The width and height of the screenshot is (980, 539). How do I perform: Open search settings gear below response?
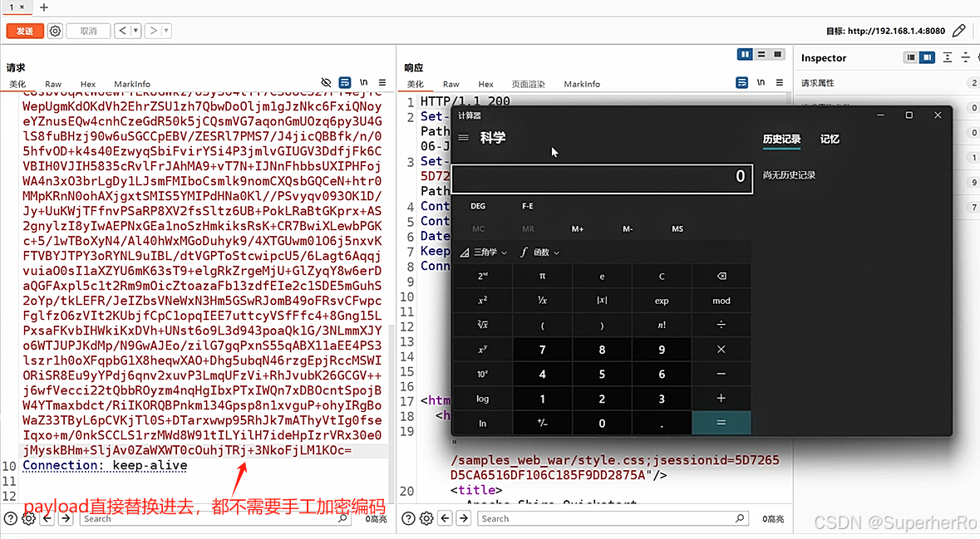click(x=426, y=518)
